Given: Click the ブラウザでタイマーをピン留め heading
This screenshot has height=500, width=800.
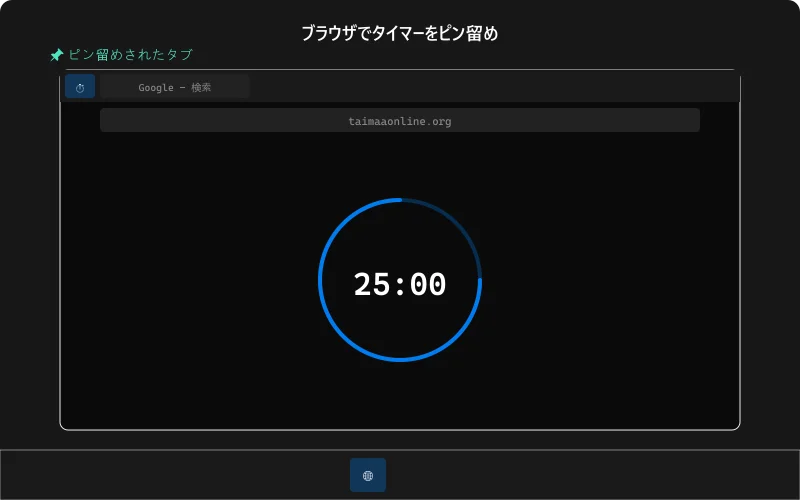Looking at the screenshot, I should (399, 34).
